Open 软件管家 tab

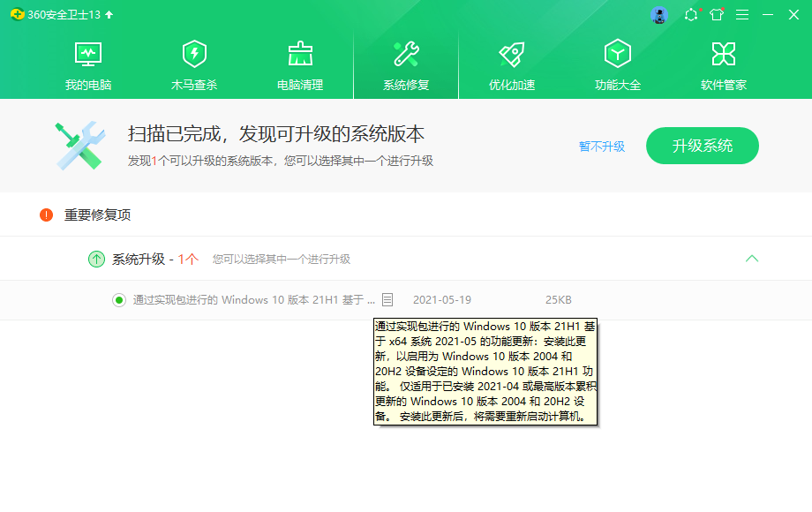click(724, 65)
